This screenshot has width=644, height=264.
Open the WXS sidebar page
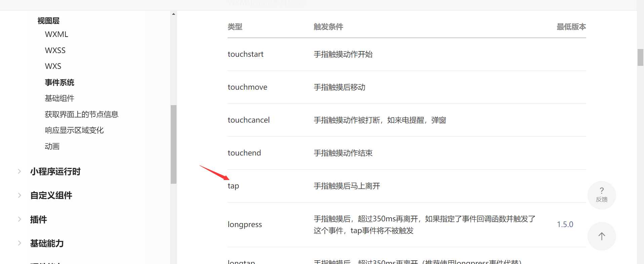coord(53,66)
